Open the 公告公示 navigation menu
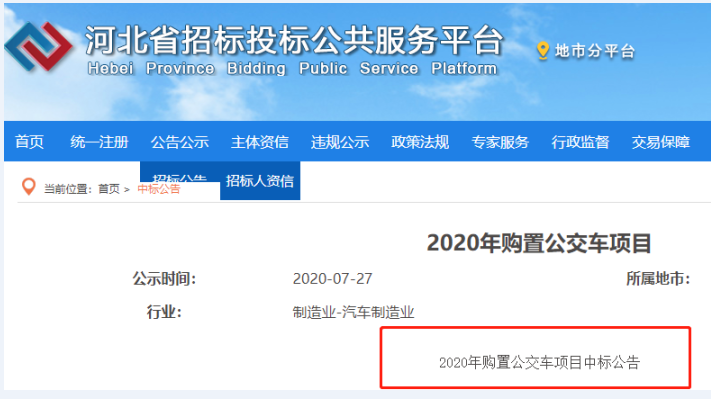This screenshot has width=711, height=399. click(x=180, y=141)
